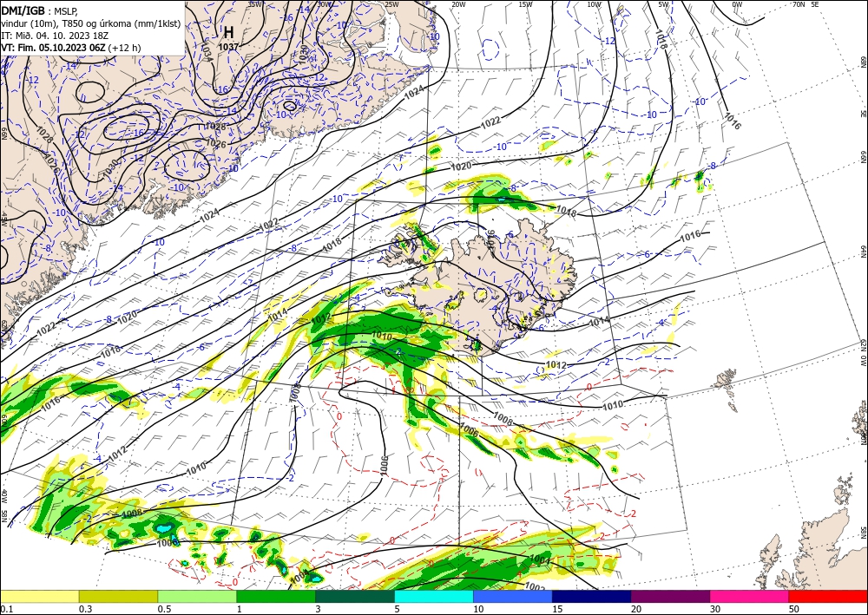The width and height of the screenshot is (868, 615).
Task: Click the '1037' pressure value under the H
Action: 228,47
